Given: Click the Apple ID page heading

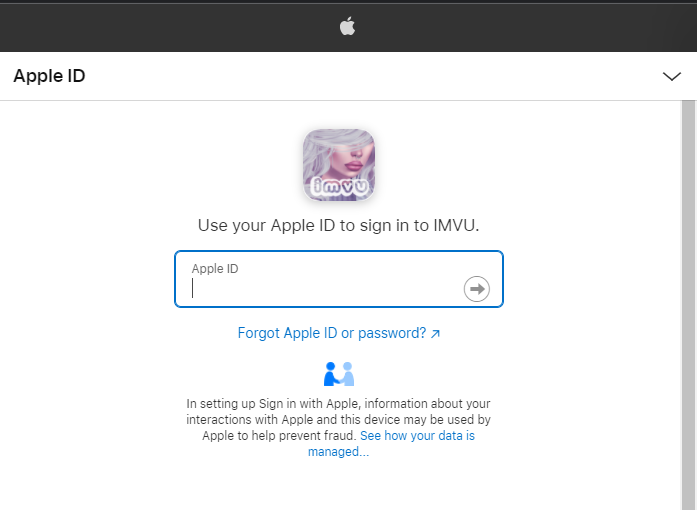Looking at the screenshot, I should coord(49,76).
